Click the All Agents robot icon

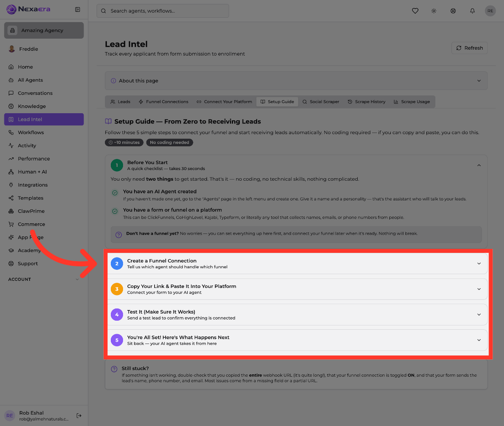click(11, 80)
